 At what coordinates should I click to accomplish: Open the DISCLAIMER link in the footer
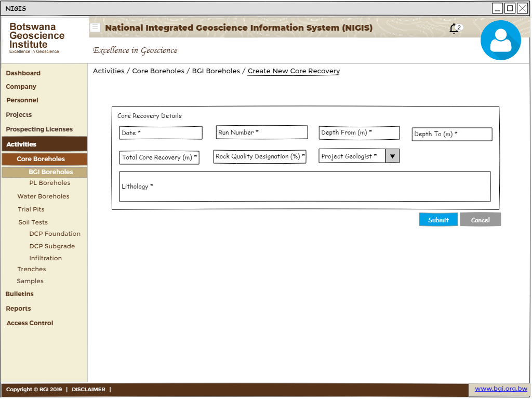click(88, 389)
